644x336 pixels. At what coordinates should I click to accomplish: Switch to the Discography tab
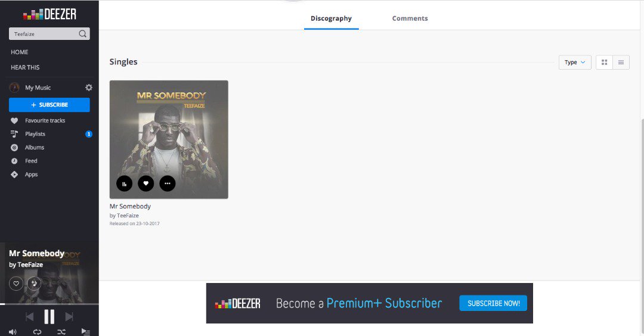[331, 18]
